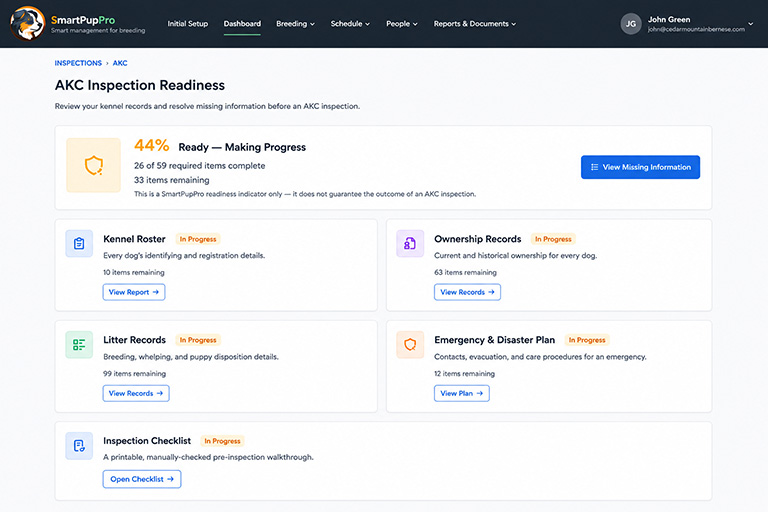This screenshot has height=512, width=768.
Task: Click the SmartPupPro dog logo
Action: coord(27,24)
